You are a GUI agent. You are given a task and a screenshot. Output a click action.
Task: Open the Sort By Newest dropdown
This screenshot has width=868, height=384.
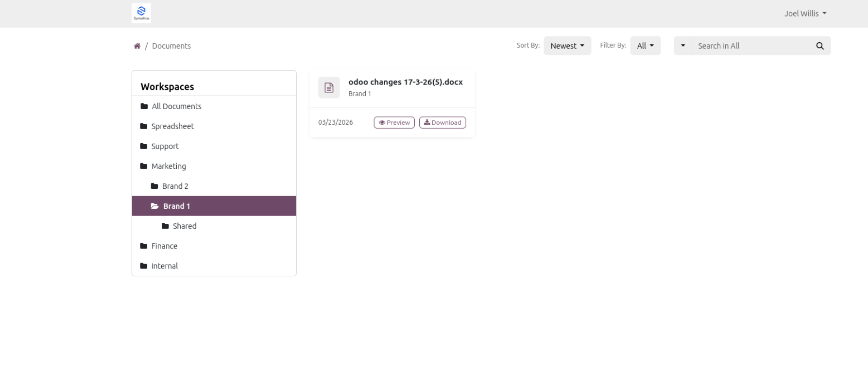567,46
